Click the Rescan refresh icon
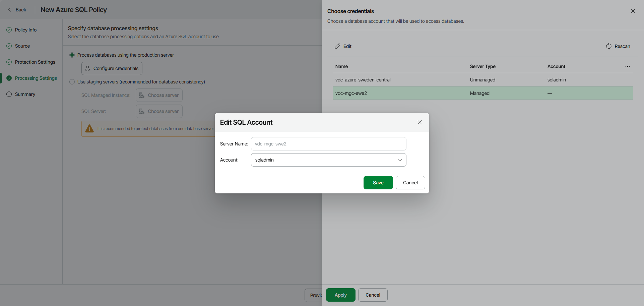The height and width of the screenshot is (306, 644). click(x=609, y=46)
